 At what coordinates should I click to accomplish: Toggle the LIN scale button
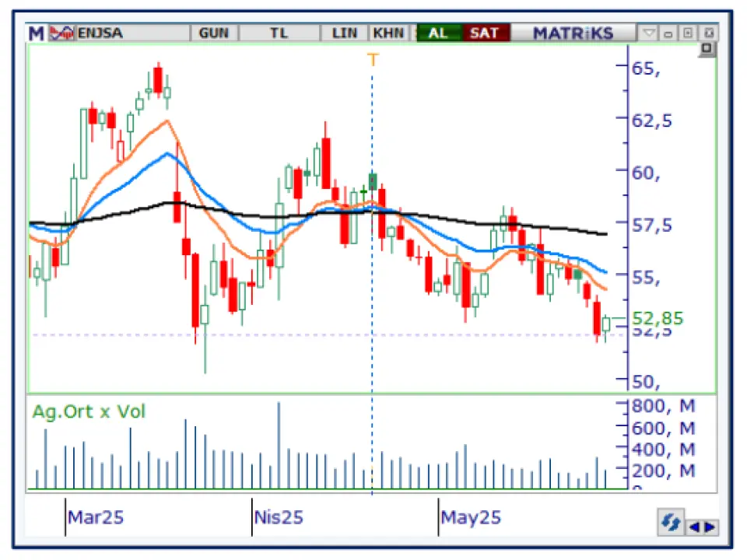pos(345,33)
